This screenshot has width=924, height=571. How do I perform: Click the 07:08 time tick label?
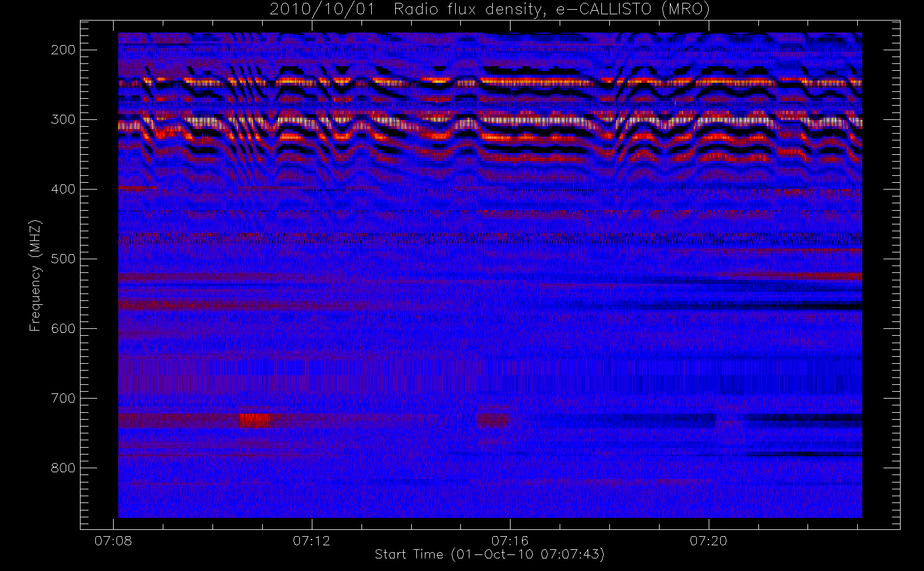[x=113, y=541]
